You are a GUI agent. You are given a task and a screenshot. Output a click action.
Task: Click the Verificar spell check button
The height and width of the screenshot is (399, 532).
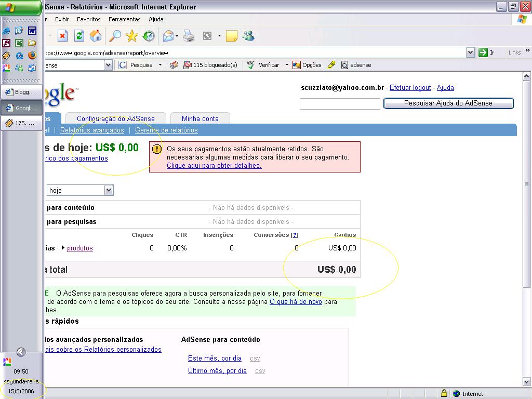click(x=263, y=65)
